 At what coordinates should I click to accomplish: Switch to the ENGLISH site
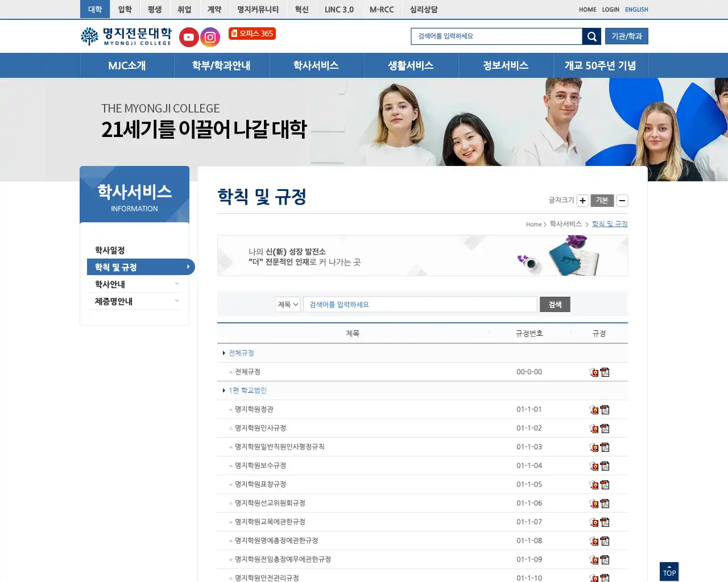click(x=636, y=10)
